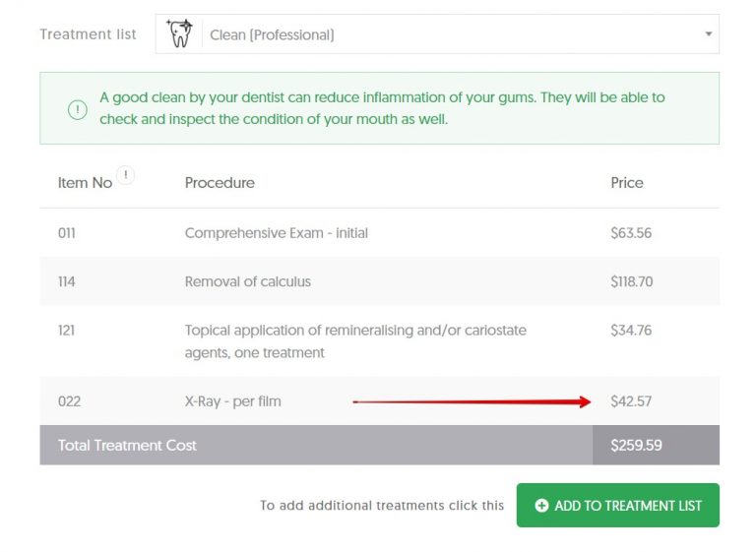Click the info icon beside Item No
The image size is (756, 552).
tap(126, 175)
